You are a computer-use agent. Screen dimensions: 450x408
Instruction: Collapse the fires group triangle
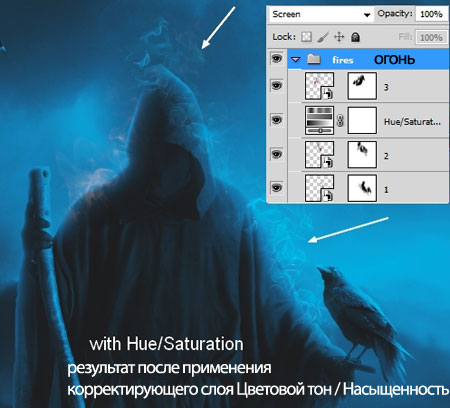pos(296,60)
